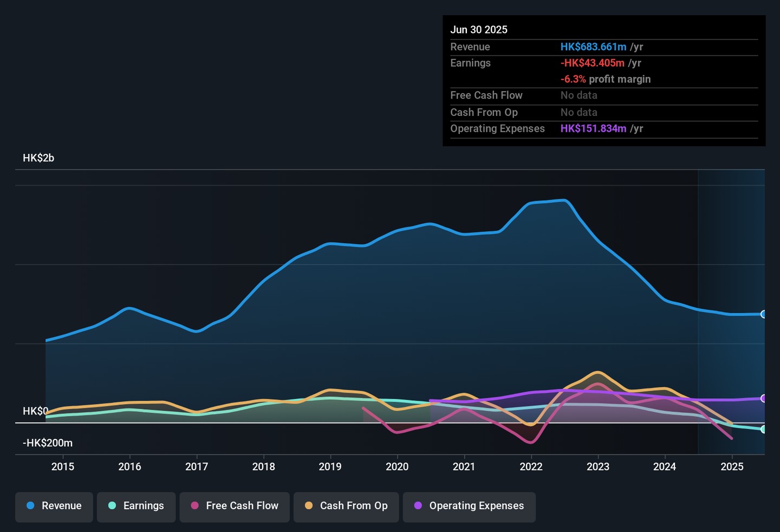Image resolution: width=780 pixels, height=532 pixels.
Task: Click the -HK$43.405m earnings value
Action: (x=592, y=63)
